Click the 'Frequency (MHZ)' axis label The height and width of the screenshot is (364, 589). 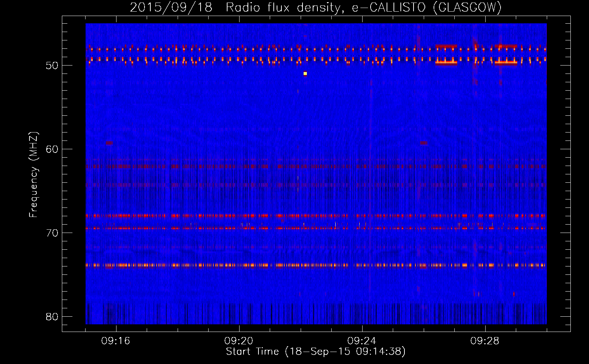click(33, 175)
